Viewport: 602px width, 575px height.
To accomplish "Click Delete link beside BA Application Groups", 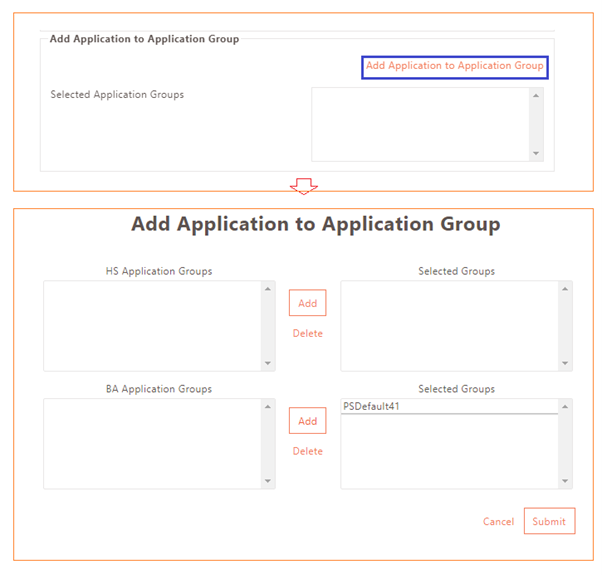I will [x=308, y=451].
